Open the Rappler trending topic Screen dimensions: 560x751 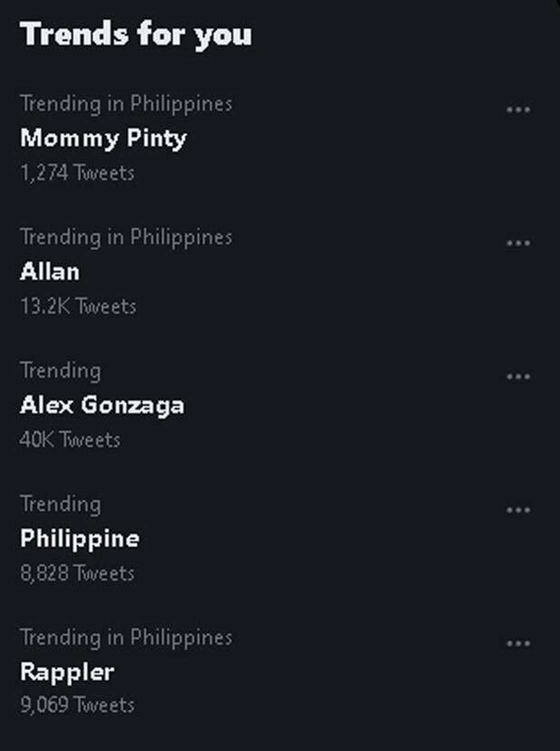(67, 672)
